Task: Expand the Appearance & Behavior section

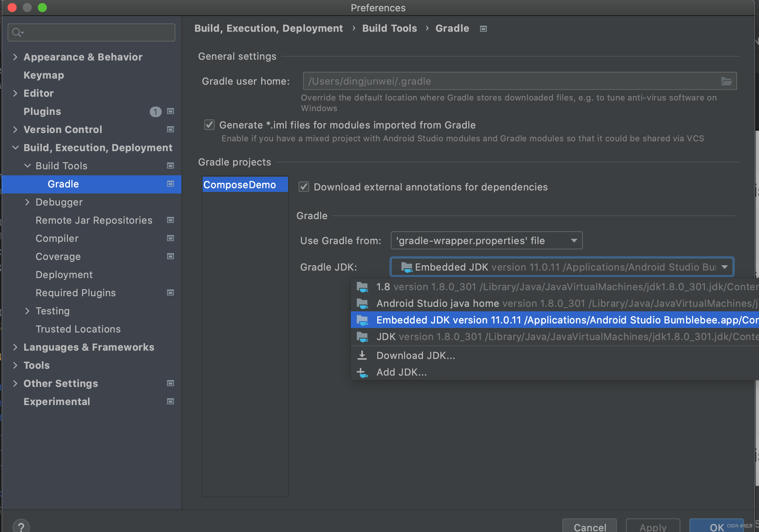Action: point(15,57)
